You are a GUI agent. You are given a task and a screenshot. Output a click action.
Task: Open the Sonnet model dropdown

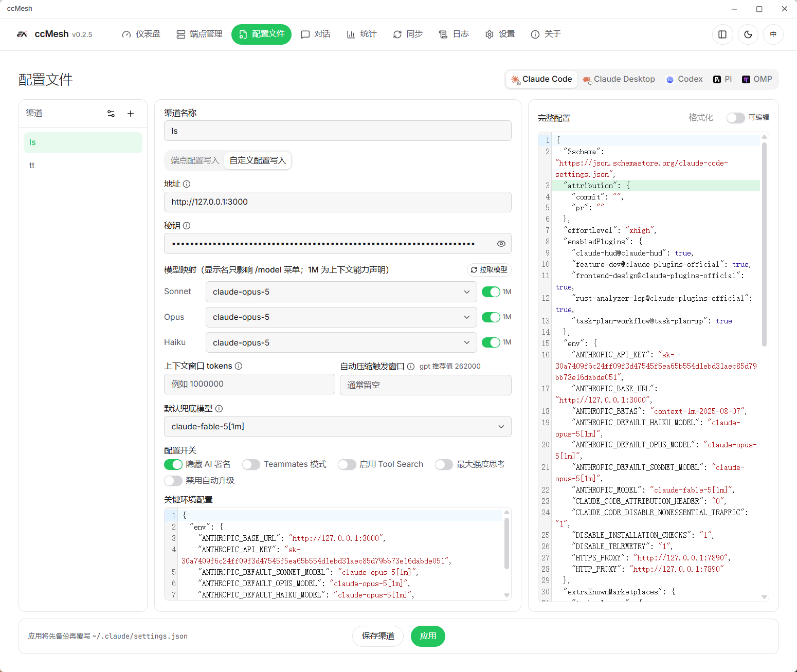click(x=341, y=292)
